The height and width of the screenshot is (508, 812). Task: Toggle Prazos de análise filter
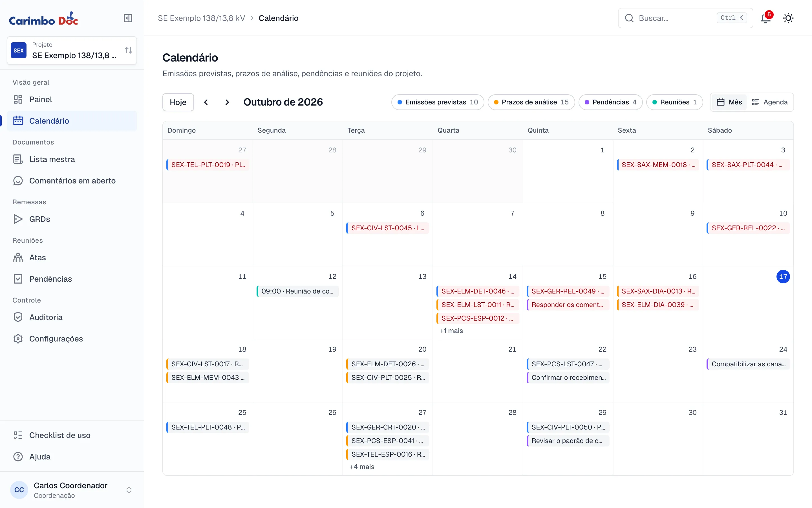tap(531, 102)
